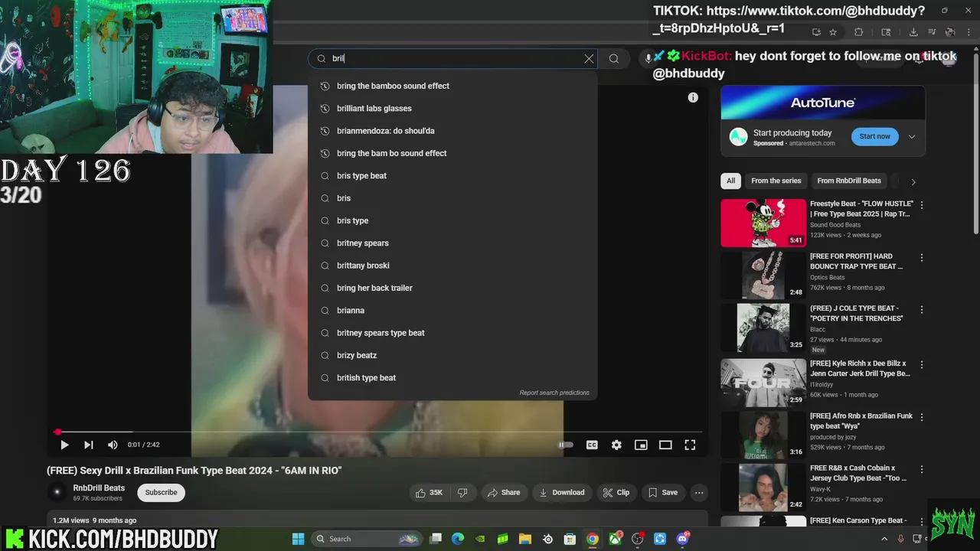Open options for Hard Bouncy Trap video
The height and width of the screenshot is (551, 980).
point(922,258)
